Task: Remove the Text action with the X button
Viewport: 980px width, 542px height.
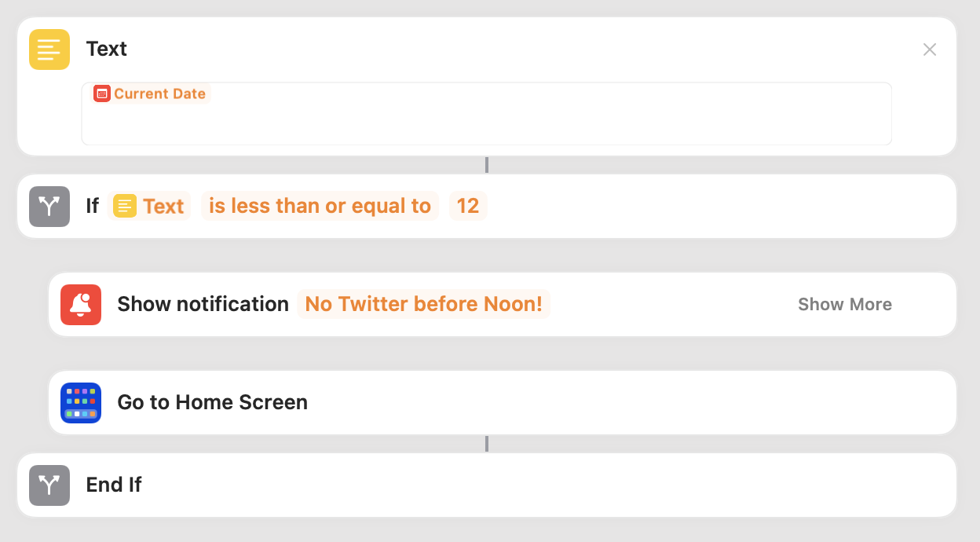Action: [930, 49]
